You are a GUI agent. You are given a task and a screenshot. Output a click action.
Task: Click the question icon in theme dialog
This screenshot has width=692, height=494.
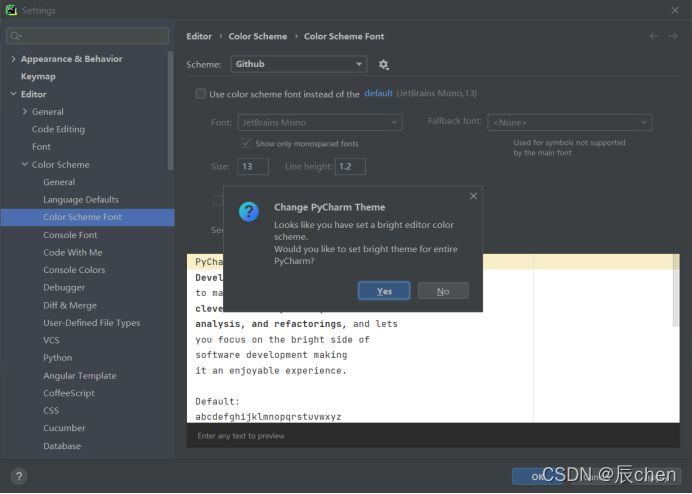tap(249, 211)
